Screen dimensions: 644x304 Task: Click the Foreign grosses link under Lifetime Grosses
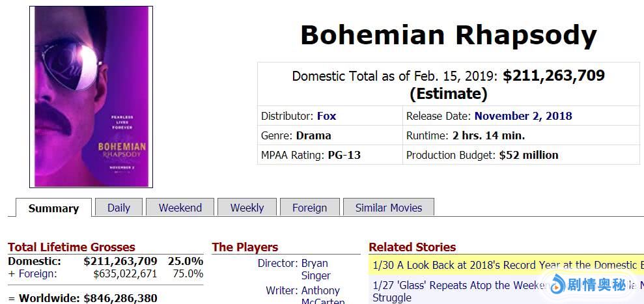click(37, 273)
